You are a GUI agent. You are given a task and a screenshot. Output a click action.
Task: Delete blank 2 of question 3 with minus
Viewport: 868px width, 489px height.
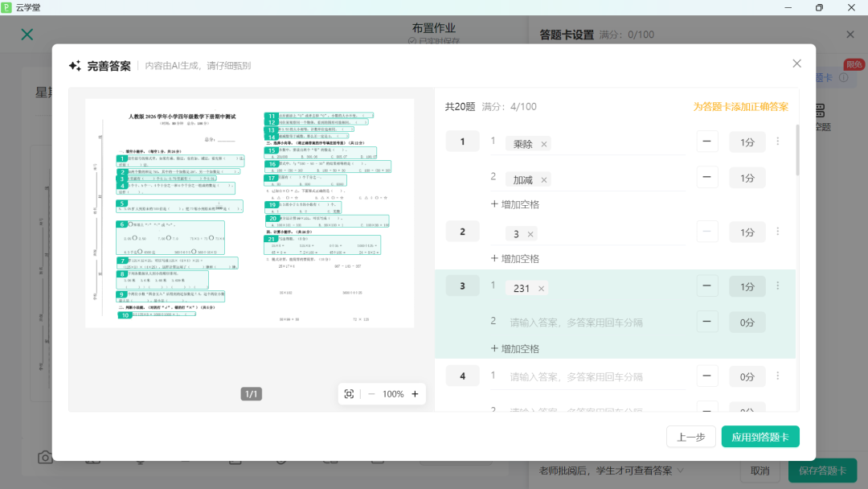click(707, 322)
